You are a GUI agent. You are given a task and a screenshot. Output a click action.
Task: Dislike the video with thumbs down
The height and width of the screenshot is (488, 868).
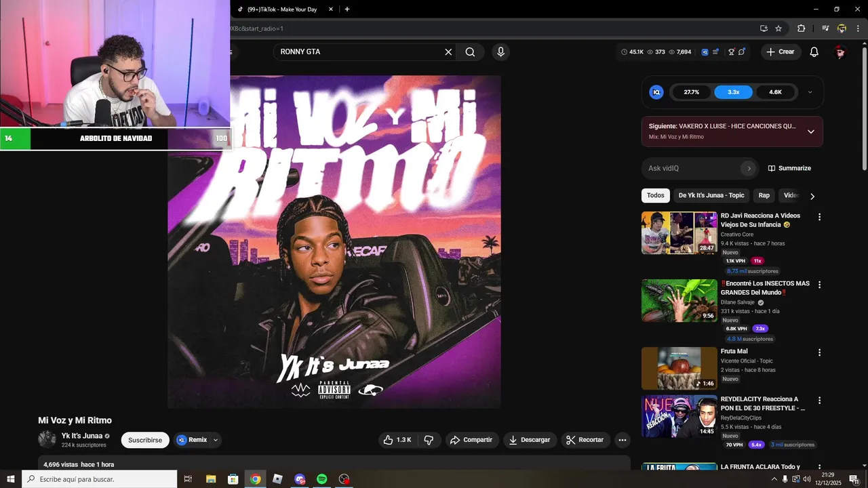click(429, 440)
